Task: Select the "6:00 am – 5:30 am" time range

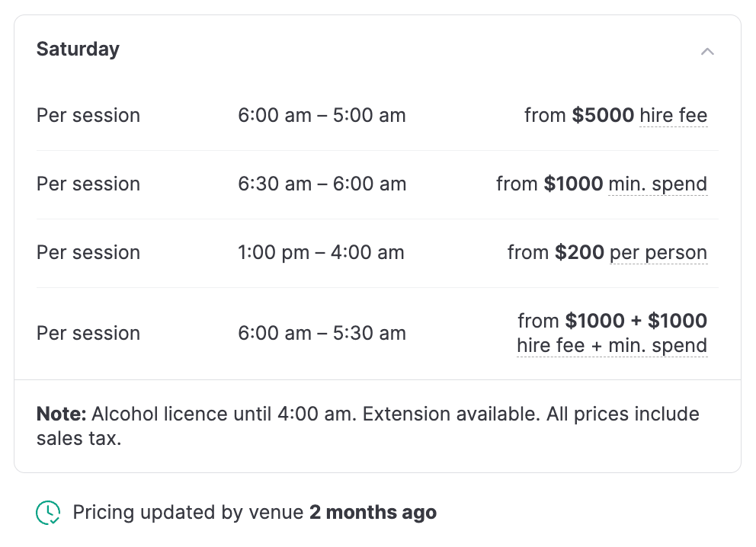Action: pyautogui.click(x=322, y=334)
